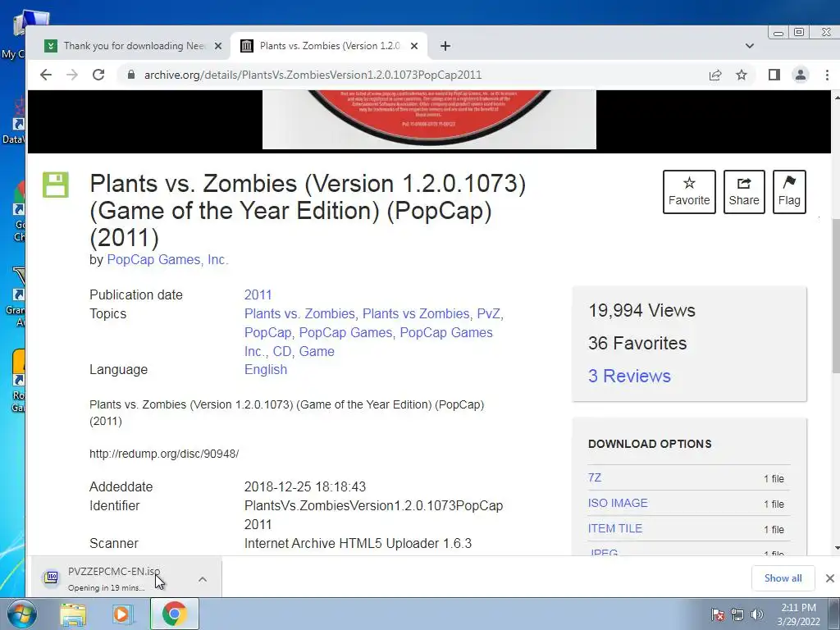Open the CD topic link
The height and width of the screenshot is (630, 840).
[282, 351]
